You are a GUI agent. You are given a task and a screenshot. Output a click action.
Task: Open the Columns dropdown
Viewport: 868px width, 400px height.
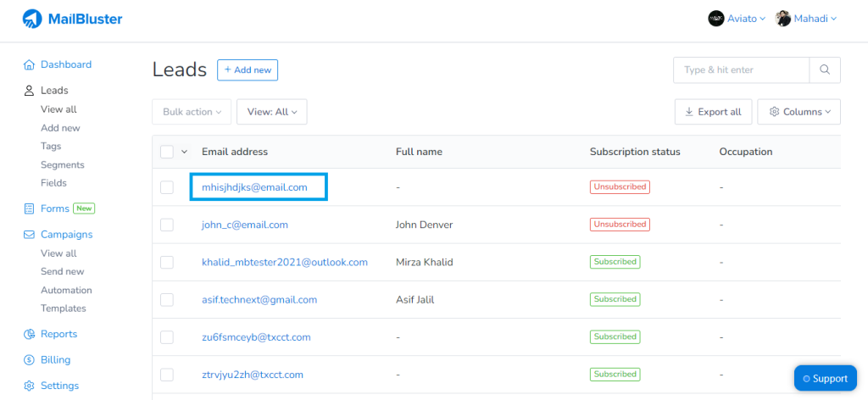(x=798, y=112)
